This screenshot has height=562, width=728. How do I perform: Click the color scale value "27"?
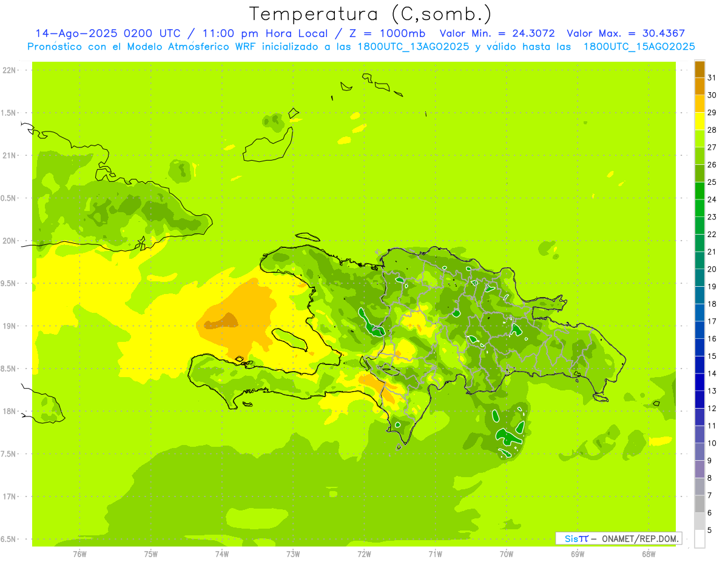[712, 147]
